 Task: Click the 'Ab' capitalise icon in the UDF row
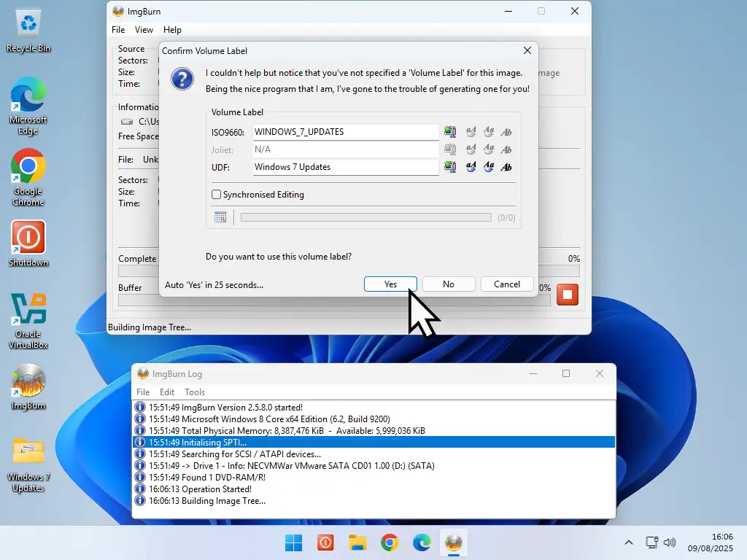point(506,167)
